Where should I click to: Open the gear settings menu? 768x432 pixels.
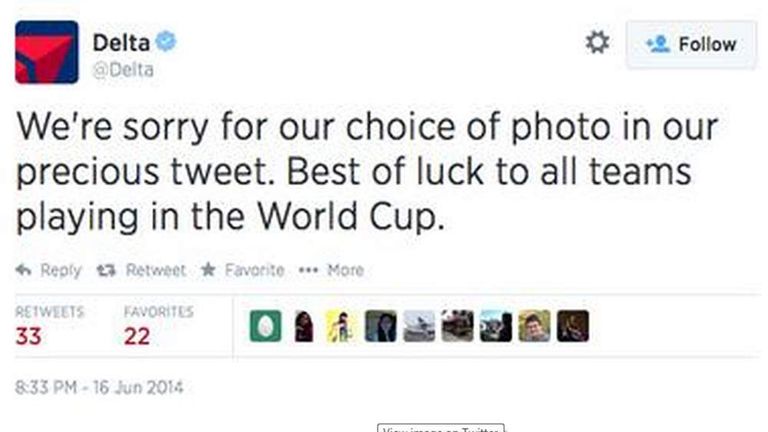tap(597, 43)
